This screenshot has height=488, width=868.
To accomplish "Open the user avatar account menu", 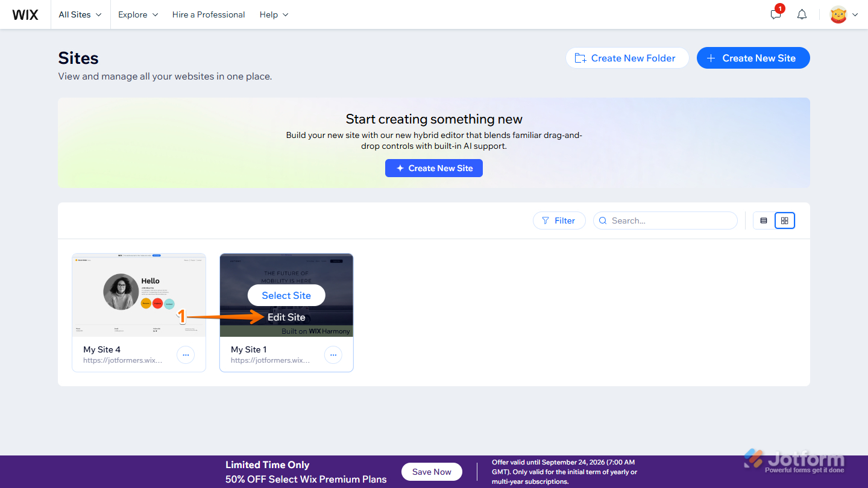I will tap(838, 14).
